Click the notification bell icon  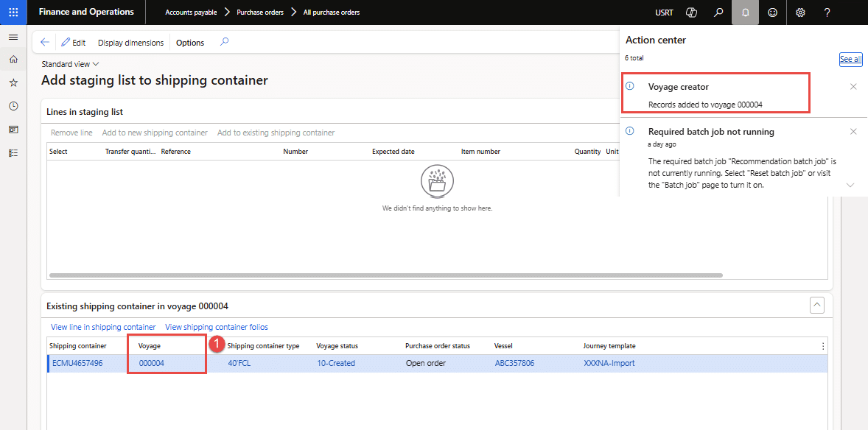coord(745,13)
